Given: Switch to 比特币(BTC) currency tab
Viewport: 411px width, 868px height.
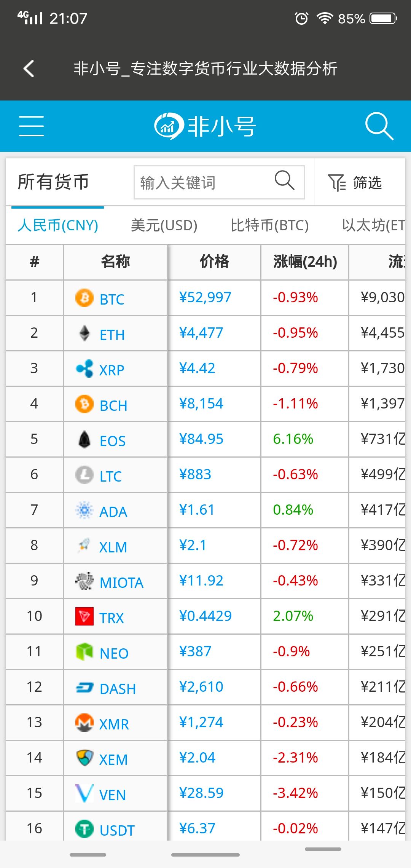Looking at the screenshot, I should tap(269, 225).
